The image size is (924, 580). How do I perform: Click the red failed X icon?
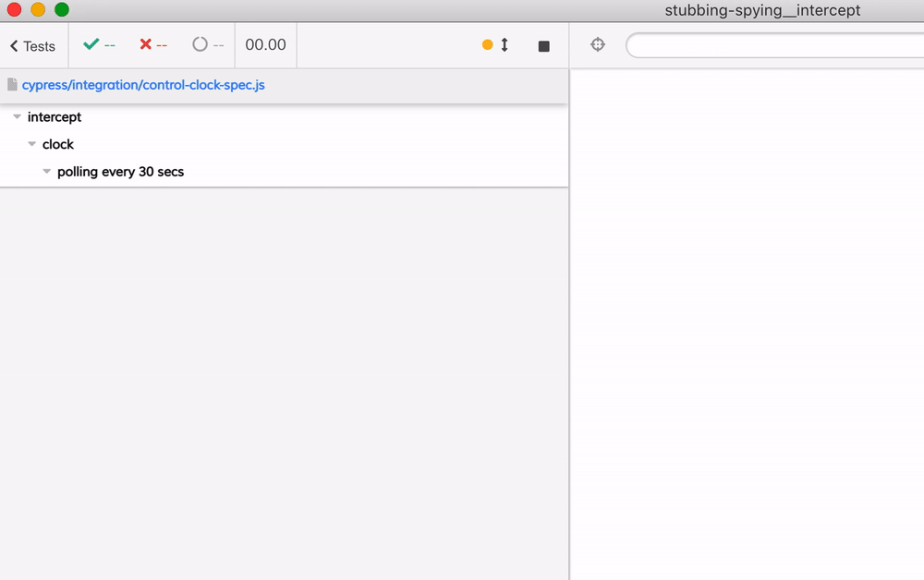tap(145, 44)
